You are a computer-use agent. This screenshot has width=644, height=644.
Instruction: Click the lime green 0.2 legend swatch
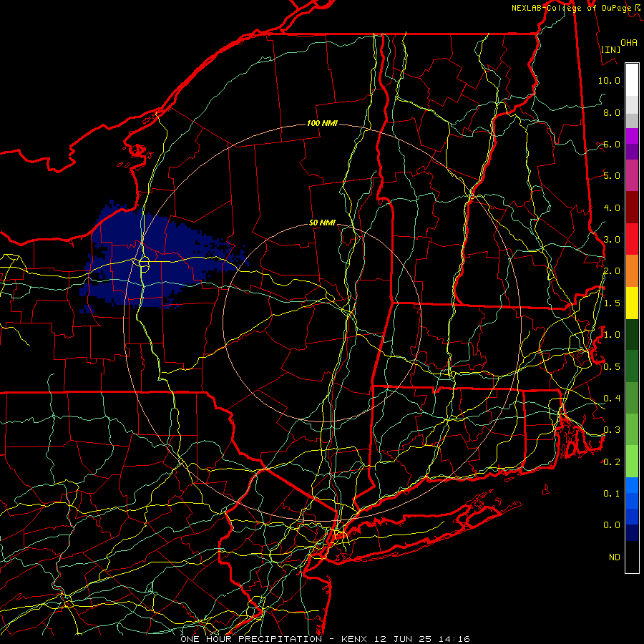tap(632, 462)
